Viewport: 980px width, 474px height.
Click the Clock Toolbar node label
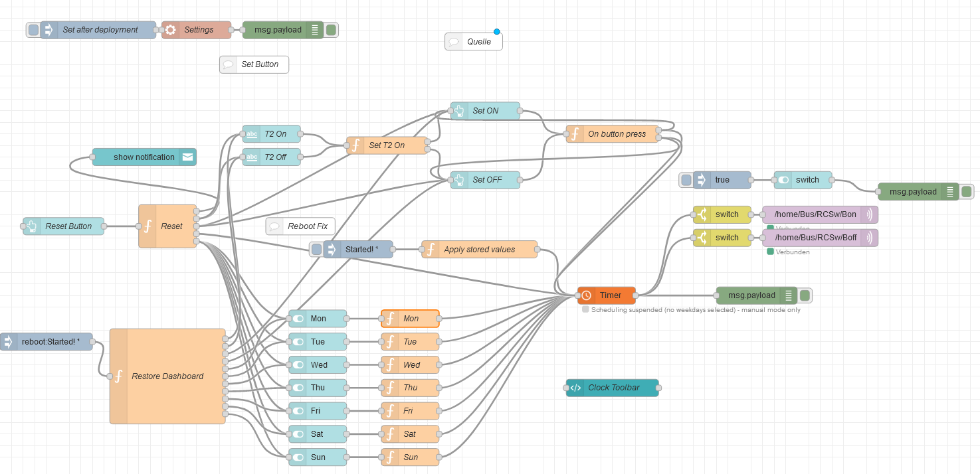tap(614, 388)
